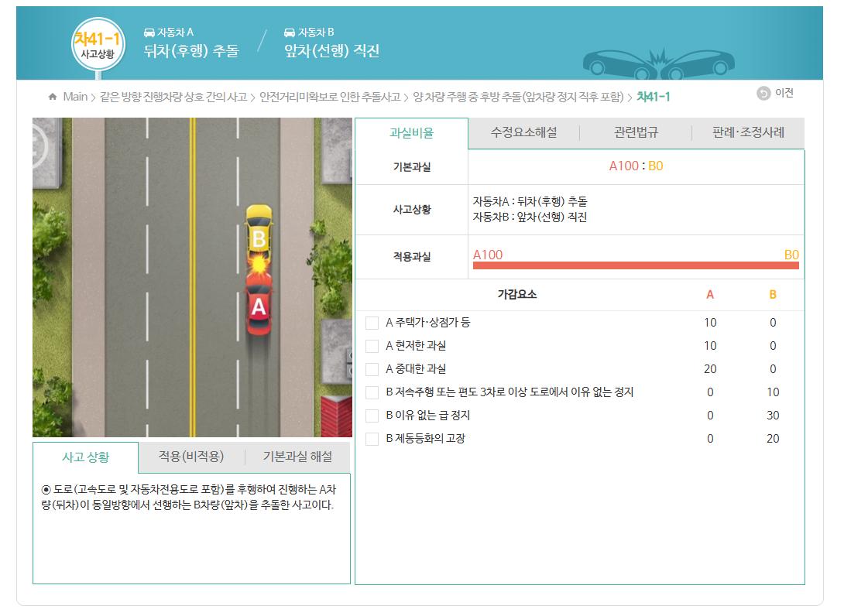The image size is (844, 616).
Task: Click the back arrow icon next to 이전
Action: coord(763,94)
